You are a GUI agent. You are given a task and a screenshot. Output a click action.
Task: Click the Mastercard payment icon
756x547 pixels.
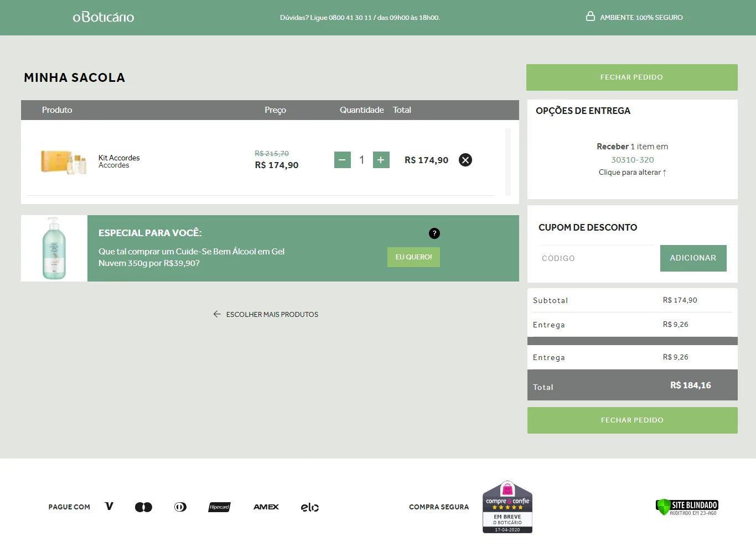click(143, 507)
